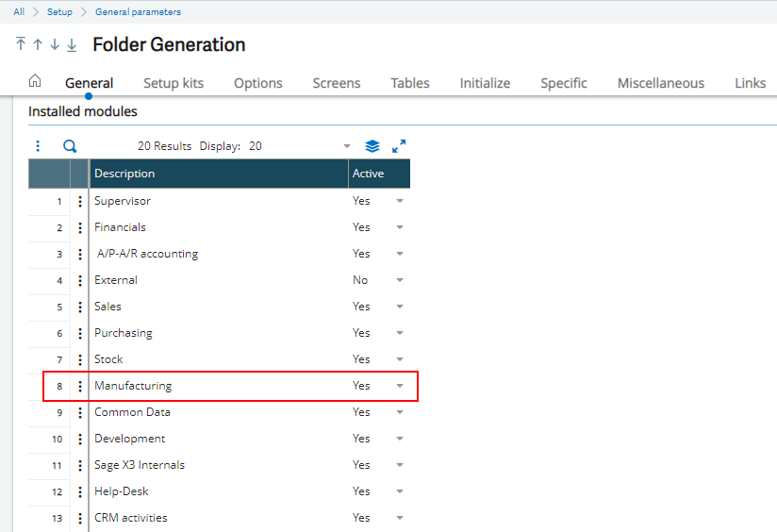Click the layers stack icon above the grid

[x=372, y=146]
